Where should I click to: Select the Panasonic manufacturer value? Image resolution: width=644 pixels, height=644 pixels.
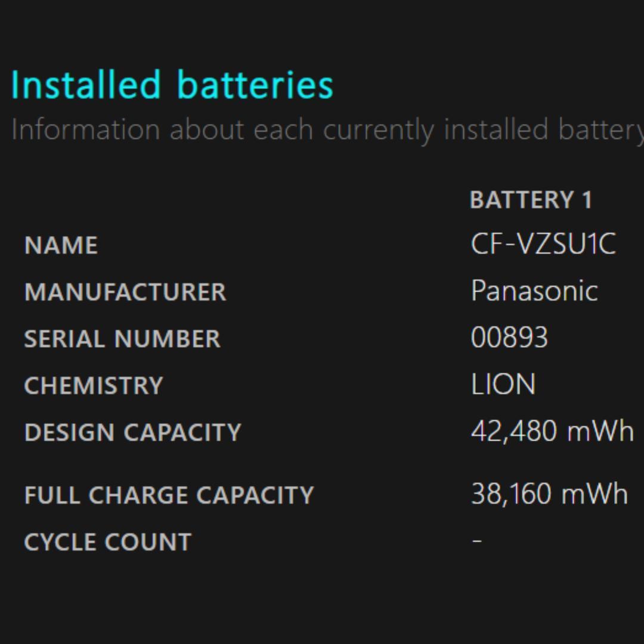(x=534, y=291)
